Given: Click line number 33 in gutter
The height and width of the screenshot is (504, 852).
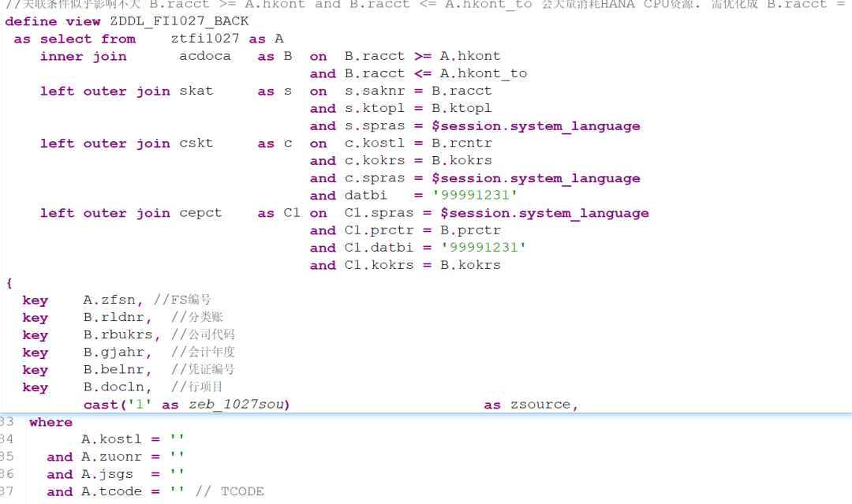Looking at the screenshot, I should pos(6,421).
